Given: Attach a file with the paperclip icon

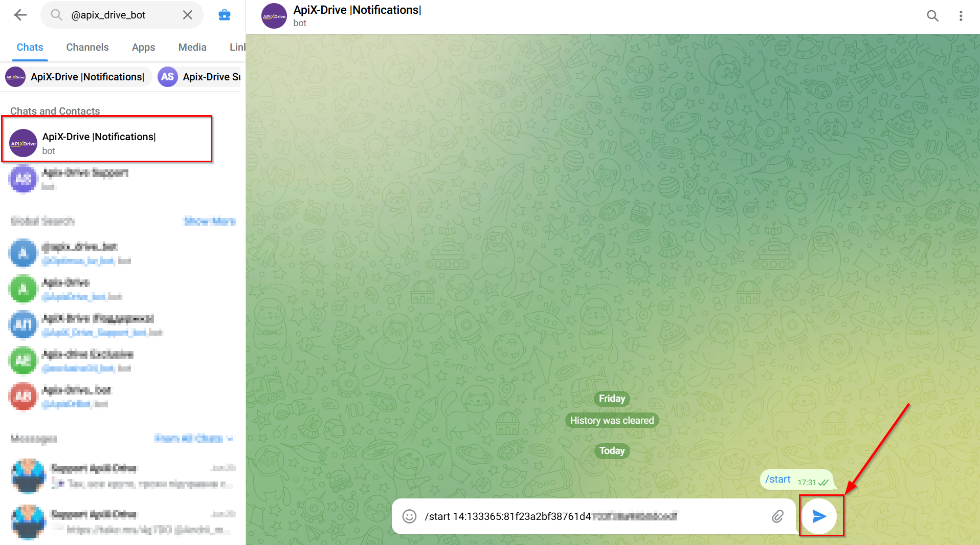Looking at the screenshot, I should 777,516.
